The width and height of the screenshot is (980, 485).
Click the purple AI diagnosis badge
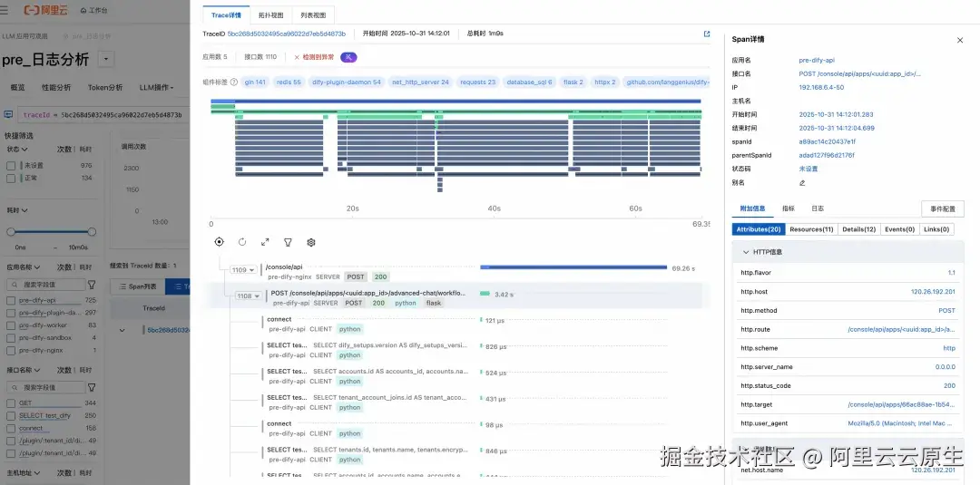coord(348,57)
